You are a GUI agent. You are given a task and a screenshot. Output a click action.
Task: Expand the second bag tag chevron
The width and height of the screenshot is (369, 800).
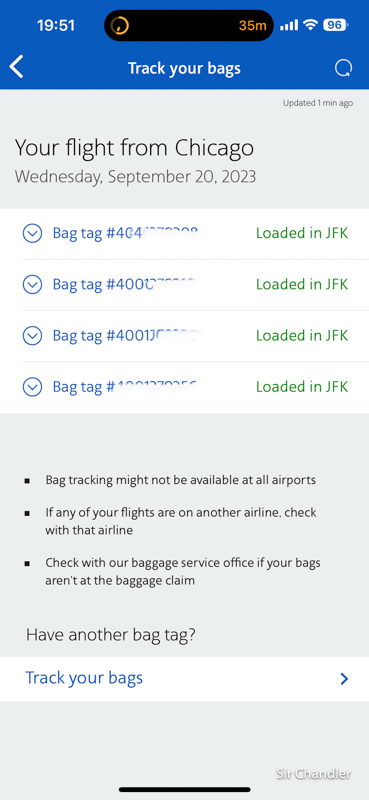(33, 285)
